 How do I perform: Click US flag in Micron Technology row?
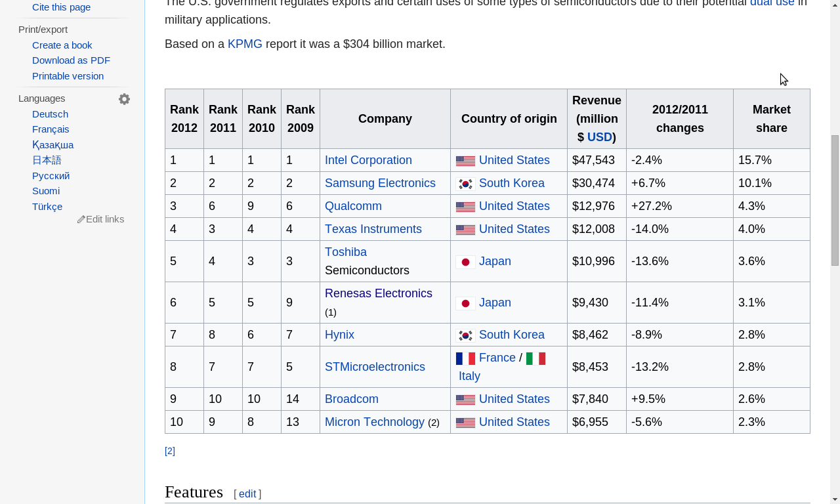pyautogui.click(x=465, y=423)
